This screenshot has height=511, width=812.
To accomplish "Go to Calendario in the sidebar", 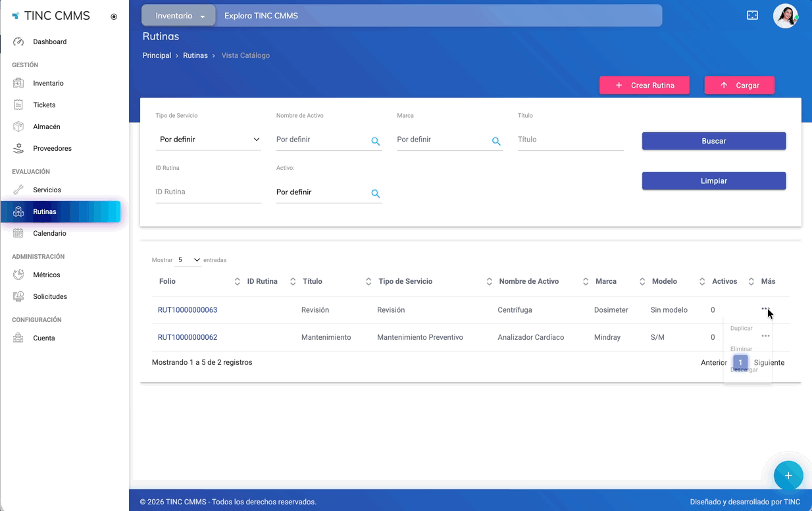I will (x=49, y=233).
